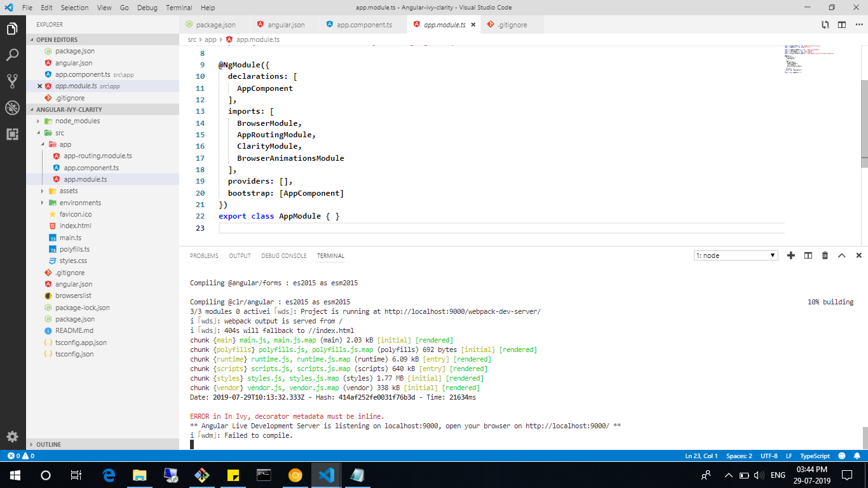Open the Manage gear menu
Screen dimensions: 868x488
pyautogui.click(x=12, y=437)
